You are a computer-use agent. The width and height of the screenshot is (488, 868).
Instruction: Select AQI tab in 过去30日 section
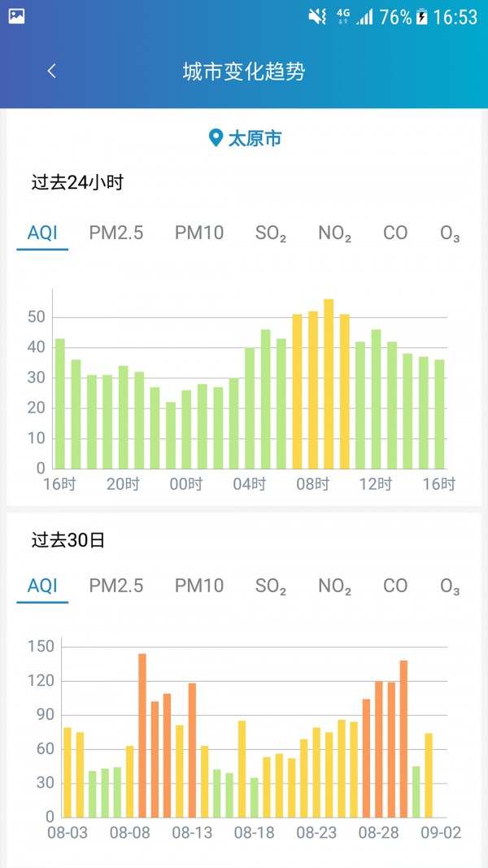coord(42,586)
